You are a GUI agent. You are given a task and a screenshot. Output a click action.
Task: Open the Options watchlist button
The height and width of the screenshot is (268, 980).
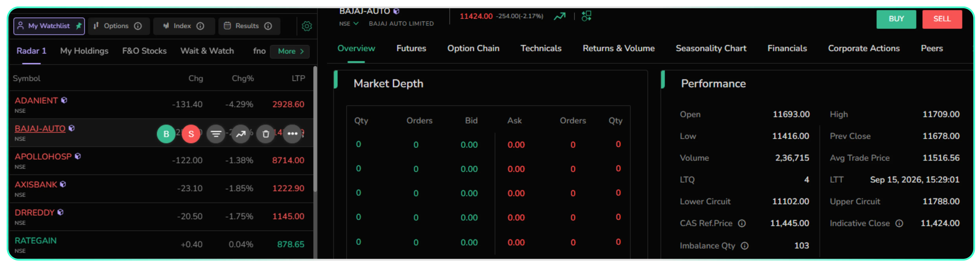pyautogui.click(x=119, y=26)
